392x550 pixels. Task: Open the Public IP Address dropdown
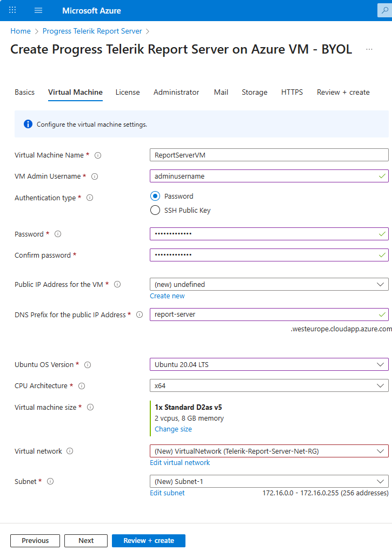coord(269,284)
